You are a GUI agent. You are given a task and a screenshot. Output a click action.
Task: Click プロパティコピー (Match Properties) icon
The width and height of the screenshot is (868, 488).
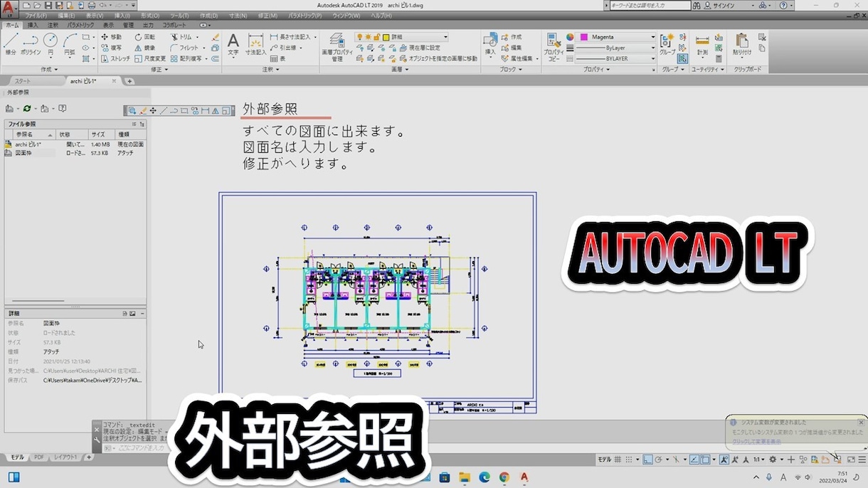(x=554, y=47)
